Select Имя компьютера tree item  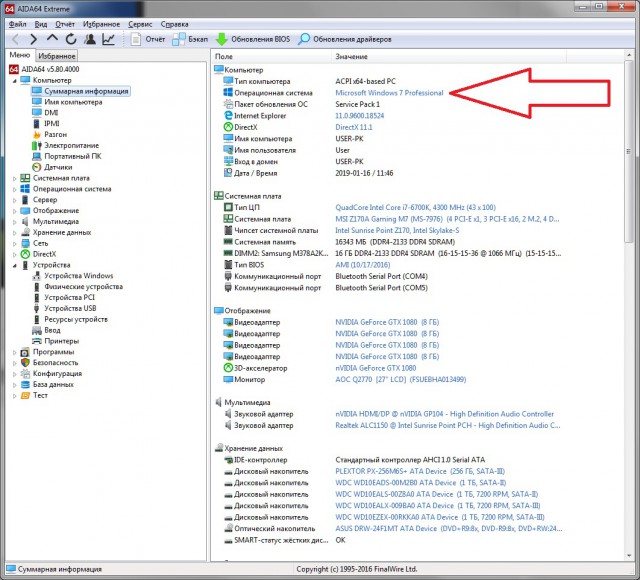[73, 102]
